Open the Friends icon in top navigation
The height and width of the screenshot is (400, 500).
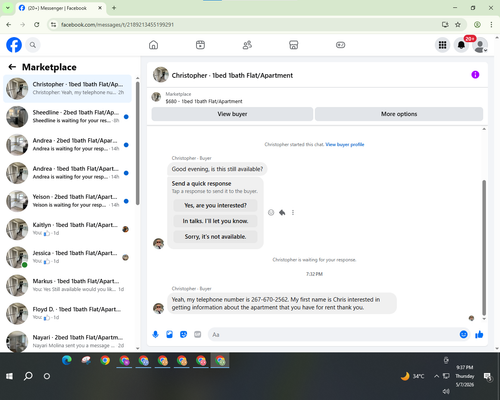pyautogui.click(x=247, y=45)
